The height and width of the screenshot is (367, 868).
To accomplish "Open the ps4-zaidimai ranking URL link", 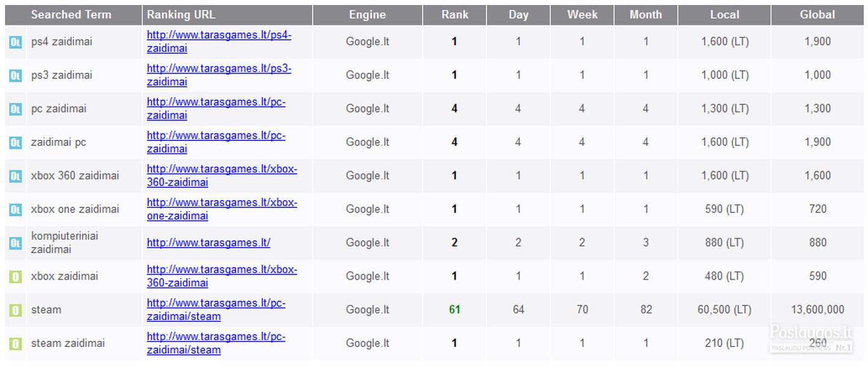I will coord(219,36).
